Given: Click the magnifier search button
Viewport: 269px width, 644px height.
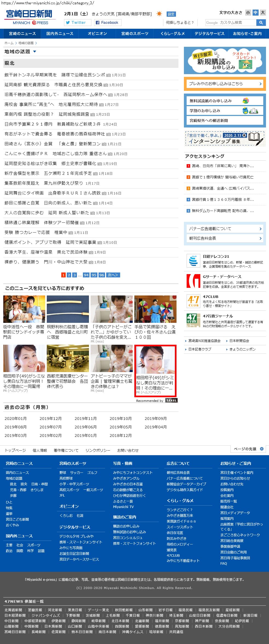Looking at the screenshot, I should coord(261,22).
